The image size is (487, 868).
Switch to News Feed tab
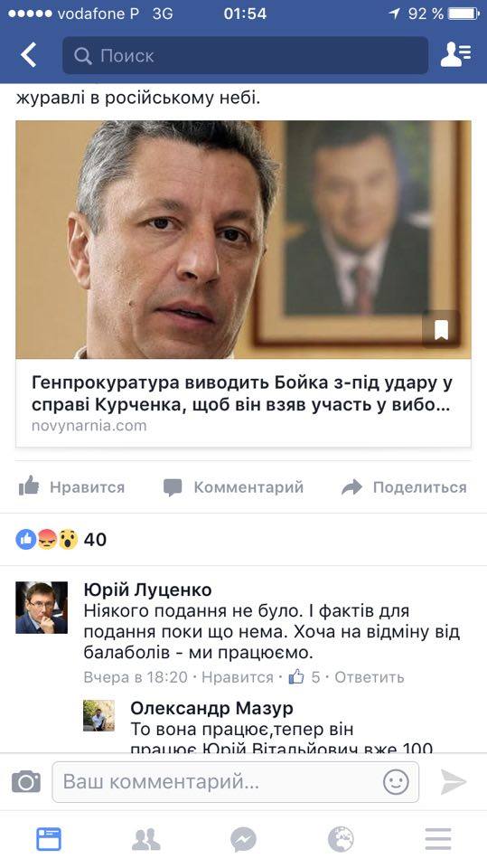coord(49,839)
